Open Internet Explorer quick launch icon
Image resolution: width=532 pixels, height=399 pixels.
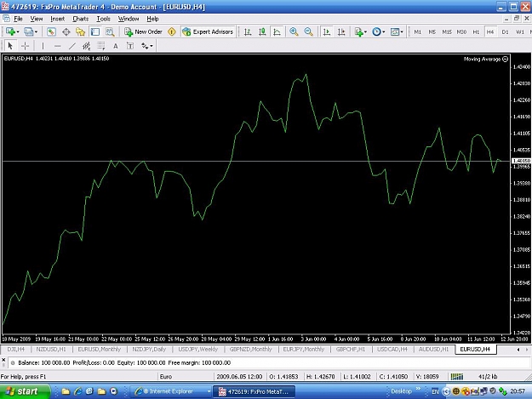tap(78, 391)
